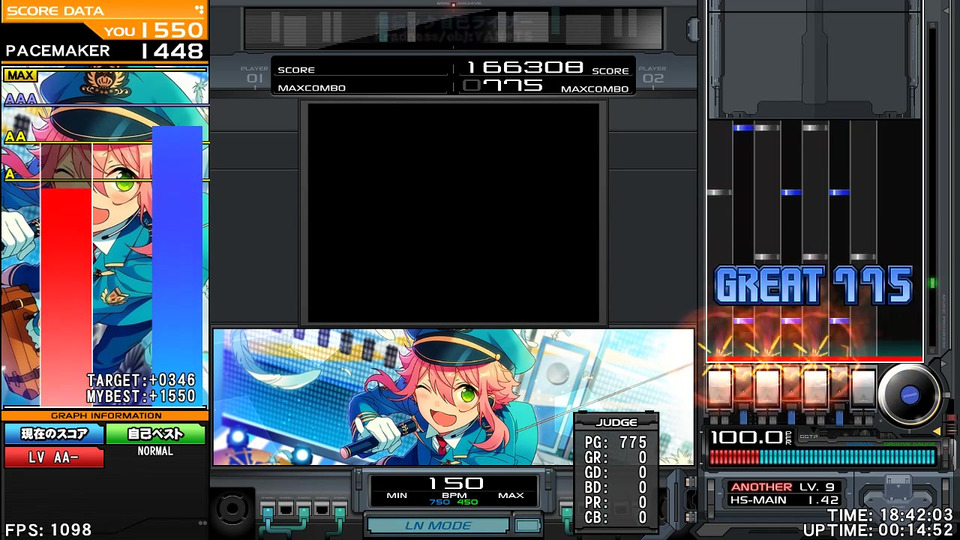Viewport: 960px width, 540px height.
Task: Click the MYBEST:+1550 text
Action: coord(141,397)
